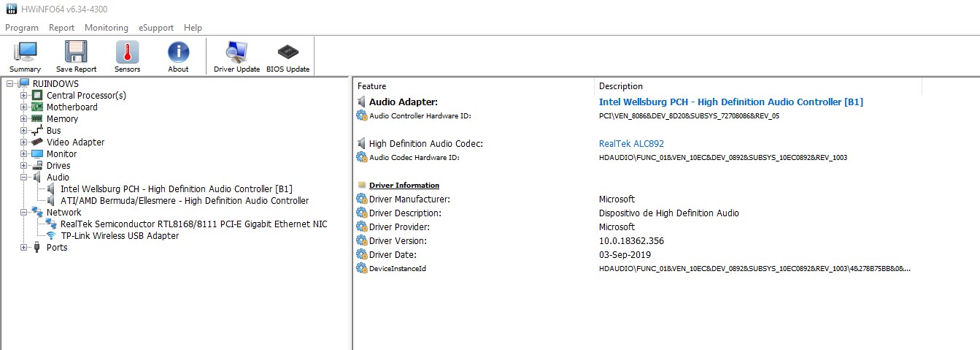Expand the Drives tree node
This screenshot has width=980, height=350.
coord(24,166)
